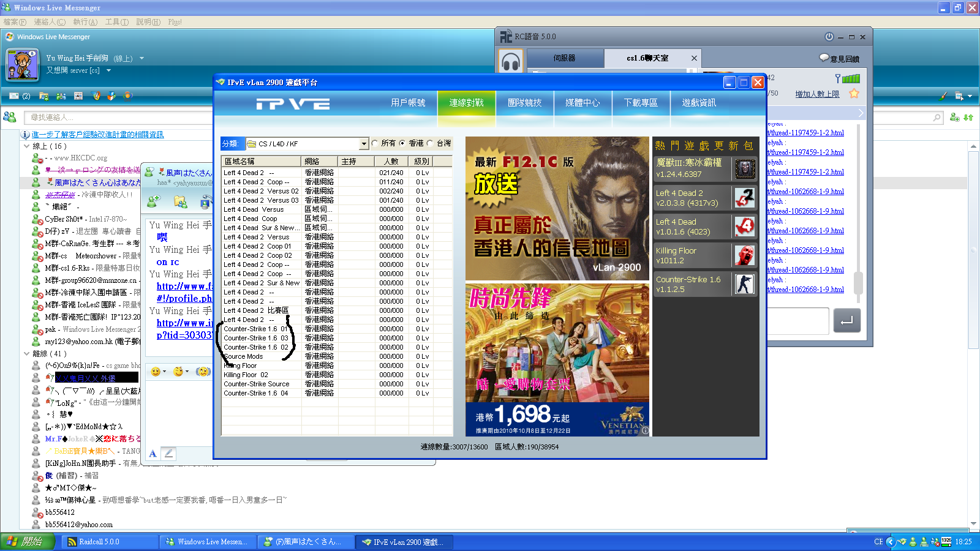Select the 所有 radio button

375,143
